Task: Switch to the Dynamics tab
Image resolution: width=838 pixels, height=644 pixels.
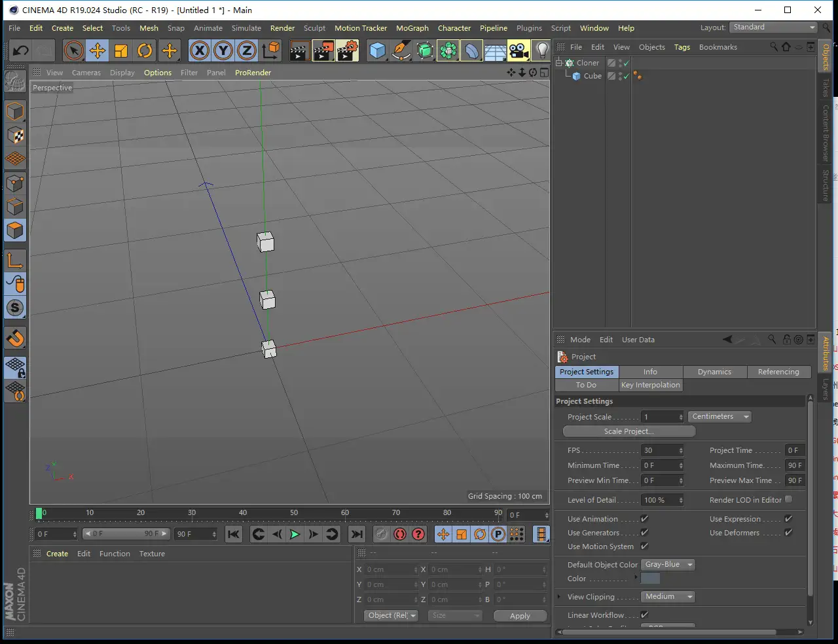Action: (714, 372)
